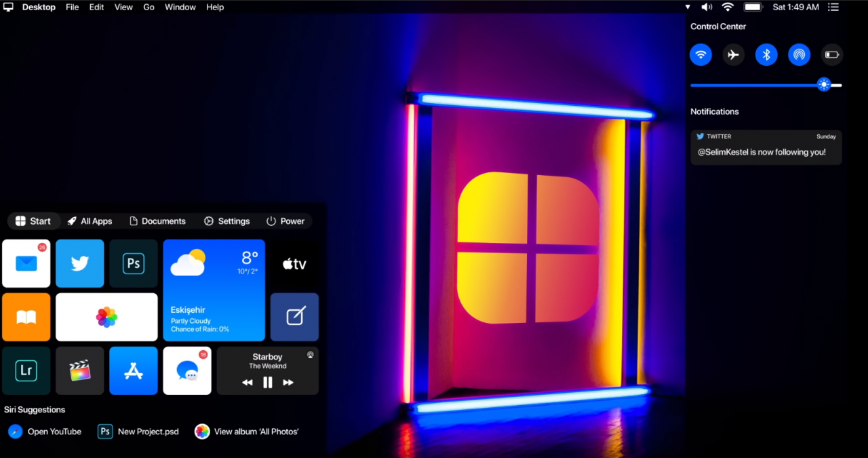The width and height of the screenshot is (868, 458).
Task: Switch to the All Apps tab
Action: 90,221
